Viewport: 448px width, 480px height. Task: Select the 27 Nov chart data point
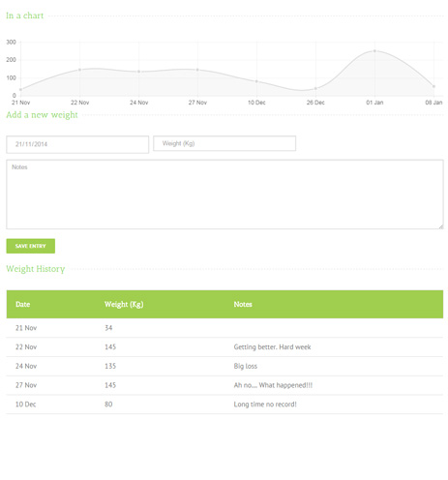197,70
